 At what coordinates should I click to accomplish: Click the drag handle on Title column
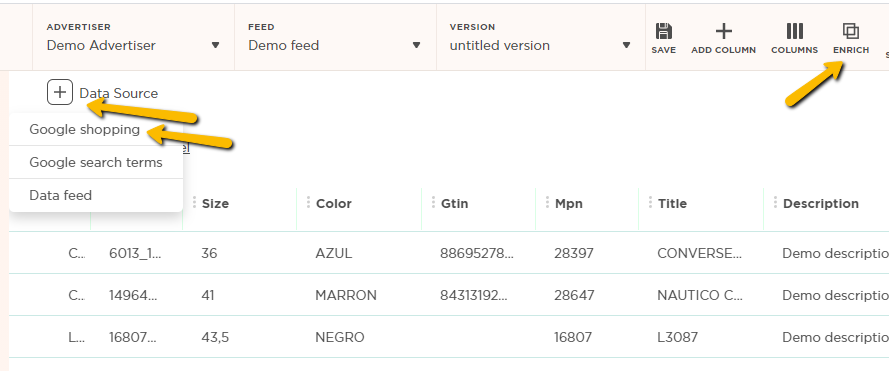tap(650, 202)
